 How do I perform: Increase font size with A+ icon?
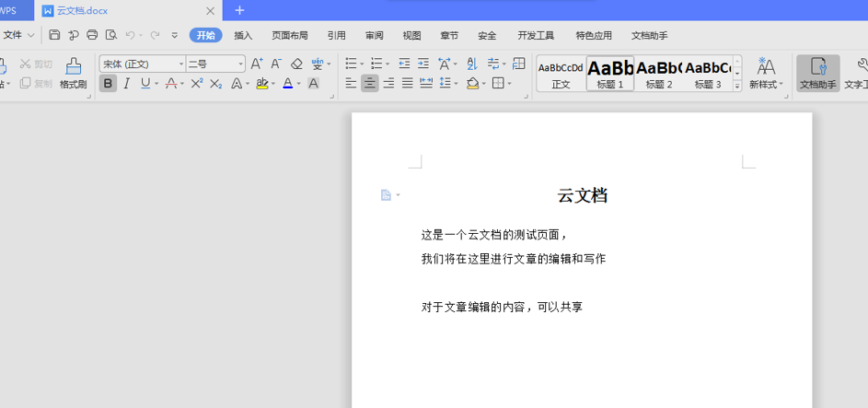click(257, 64)
